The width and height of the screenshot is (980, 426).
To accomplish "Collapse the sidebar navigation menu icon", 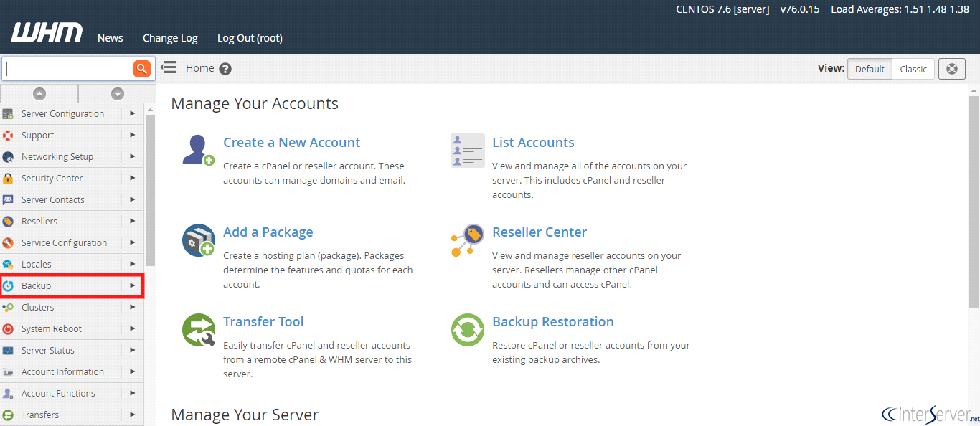I will 169,67.
